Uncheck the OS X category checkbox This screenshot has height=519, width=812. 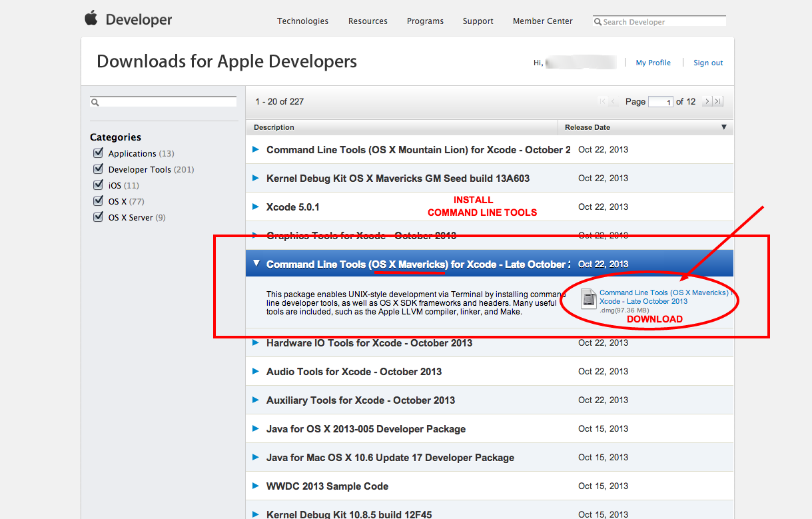[x=99, y=201]
